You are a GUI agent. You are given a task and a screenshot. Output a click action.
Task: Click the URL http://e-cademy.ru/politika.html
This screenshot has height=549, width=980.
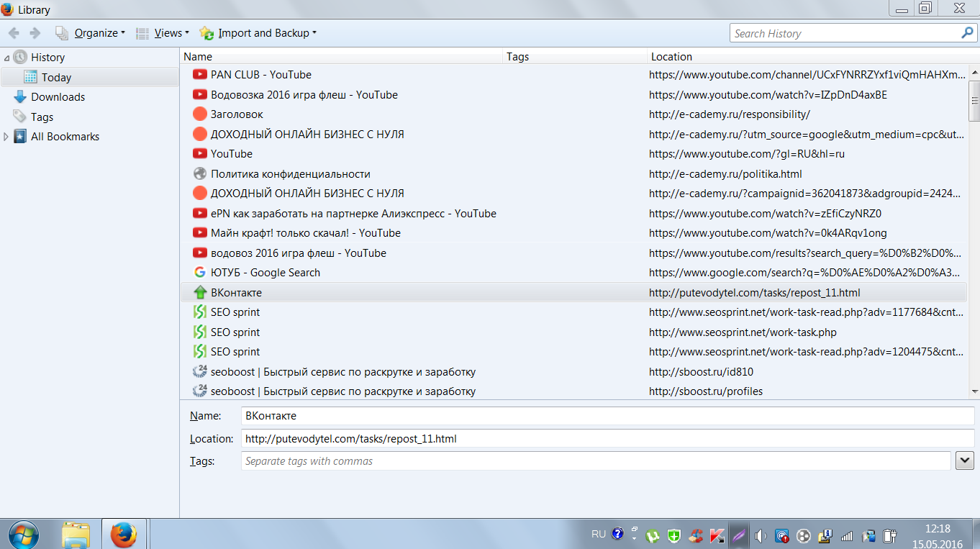[725, 174]
